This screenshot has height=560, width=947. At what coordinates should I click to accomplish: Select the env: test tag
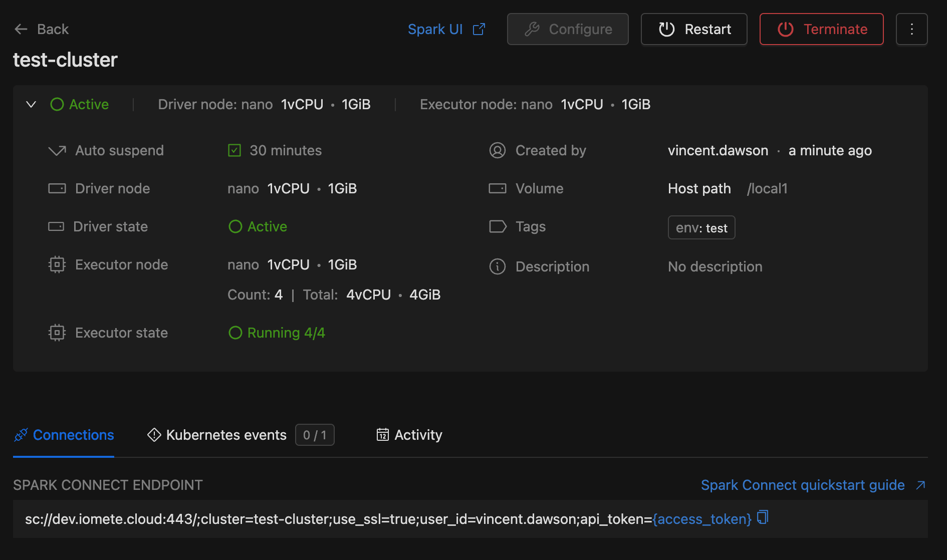pos(701,227)
